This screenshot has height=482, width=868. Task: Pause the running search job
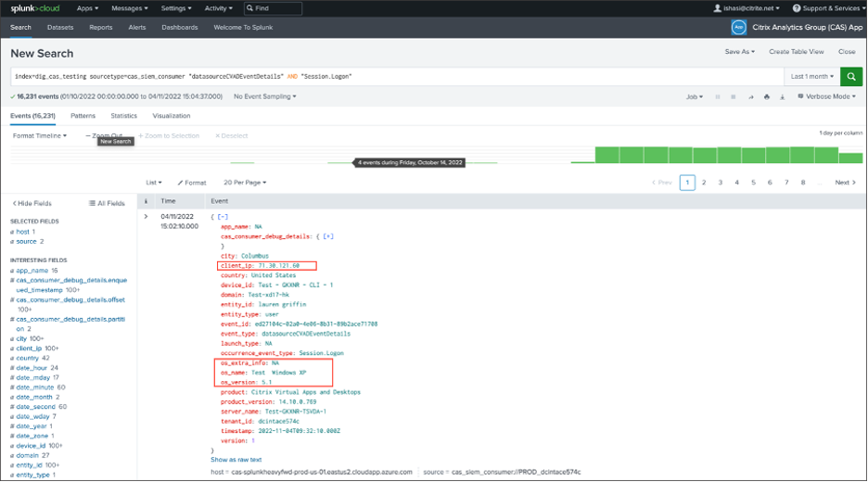coord(717,96)
